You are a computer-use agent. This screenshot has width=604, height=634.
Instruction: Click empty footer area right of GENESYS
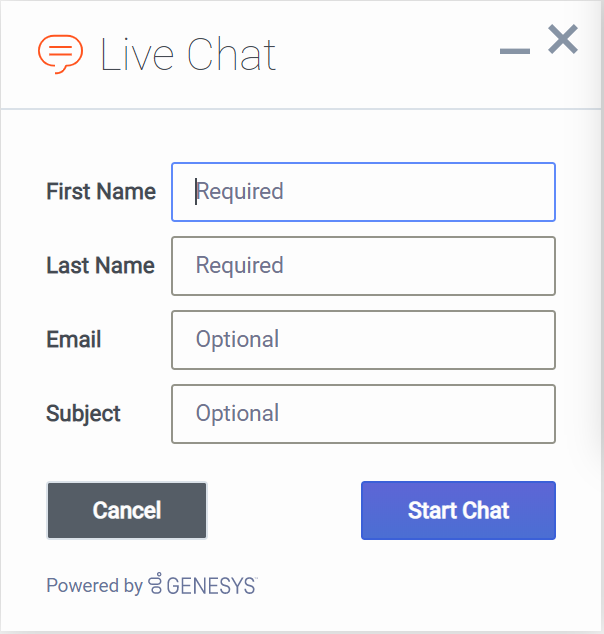(420, 586)
